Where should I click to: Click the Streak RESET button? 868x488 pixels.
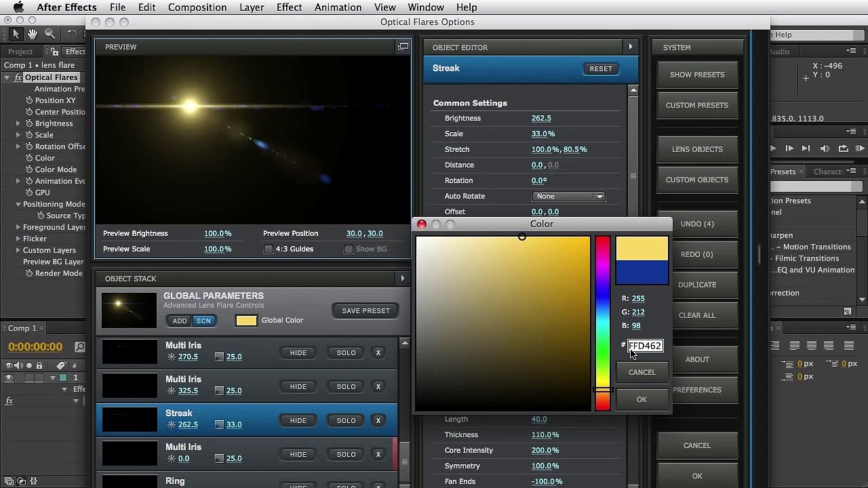point(601,68)
